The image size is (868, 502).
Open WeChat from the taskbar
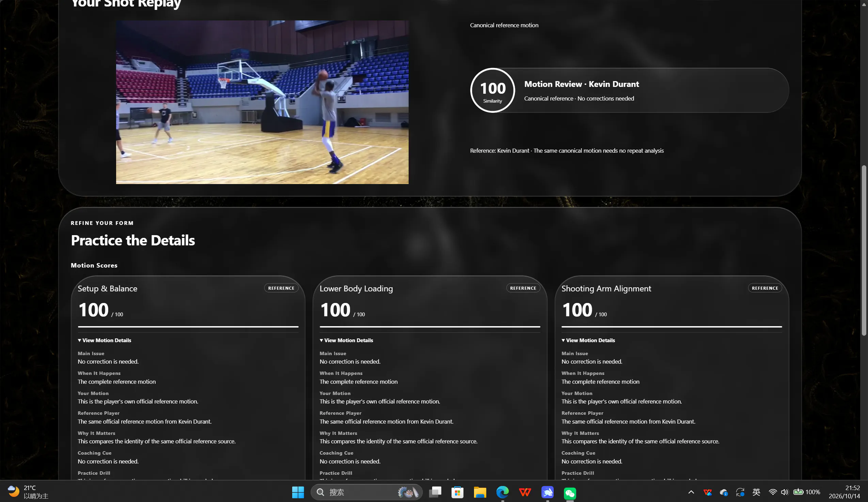click(570, 493)
